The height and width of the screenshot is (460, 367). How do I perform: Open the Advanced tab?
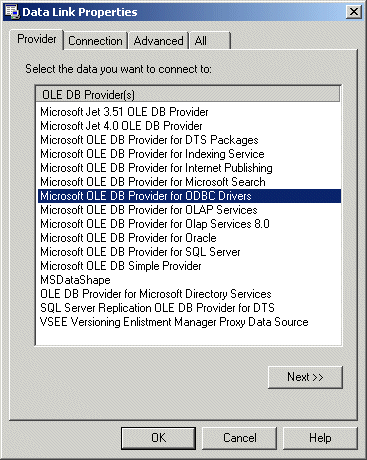point(158,41)
